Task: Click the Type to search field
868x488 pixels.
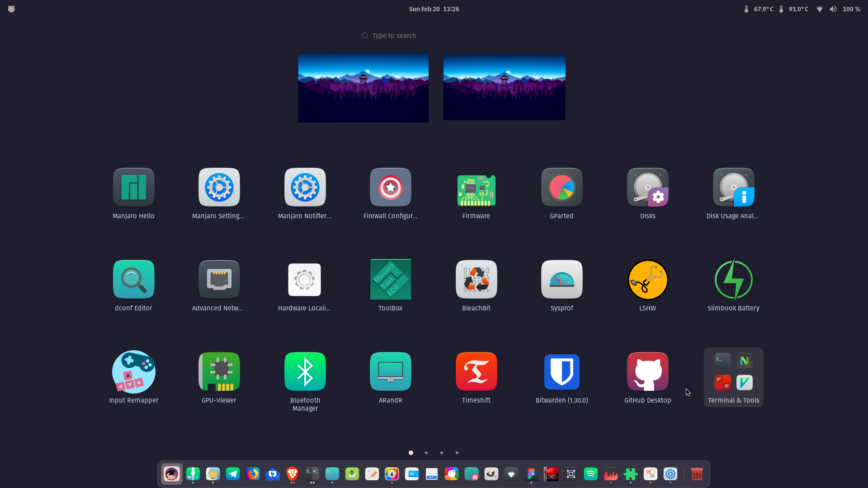Action: coord(434,36)
